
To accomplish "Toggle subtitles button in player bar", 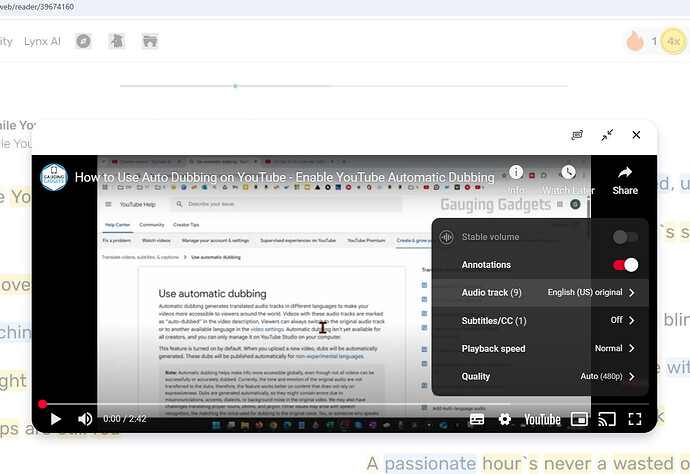I will pyautogui.click(x=477, y=419).
